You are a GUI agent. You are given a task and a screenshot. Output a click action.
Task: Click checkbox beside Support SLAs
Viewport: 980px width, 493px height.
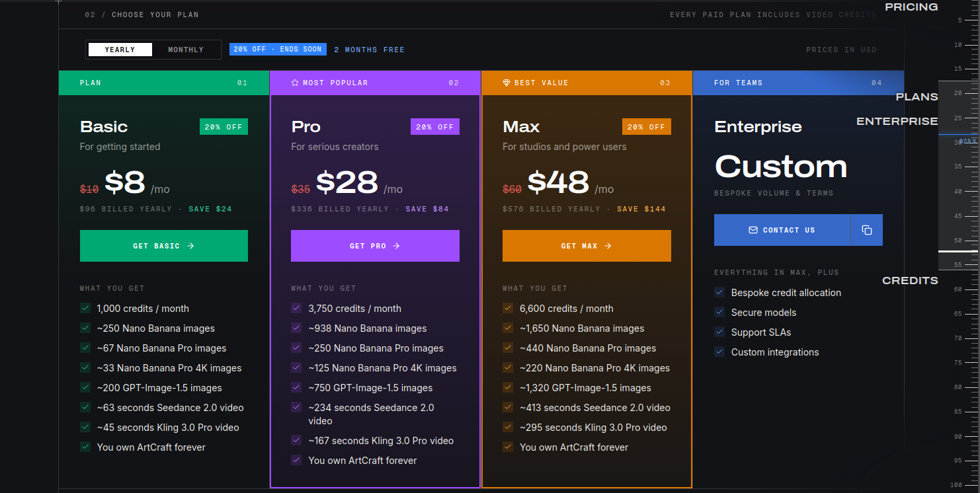pyautogui.click(x=719, y=332)
